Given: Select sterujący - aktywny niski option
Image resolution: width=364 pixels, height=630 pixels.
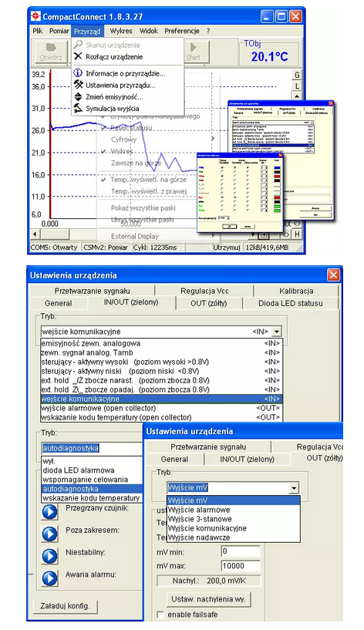Looking at the screenshot, I should click(161, 371).
